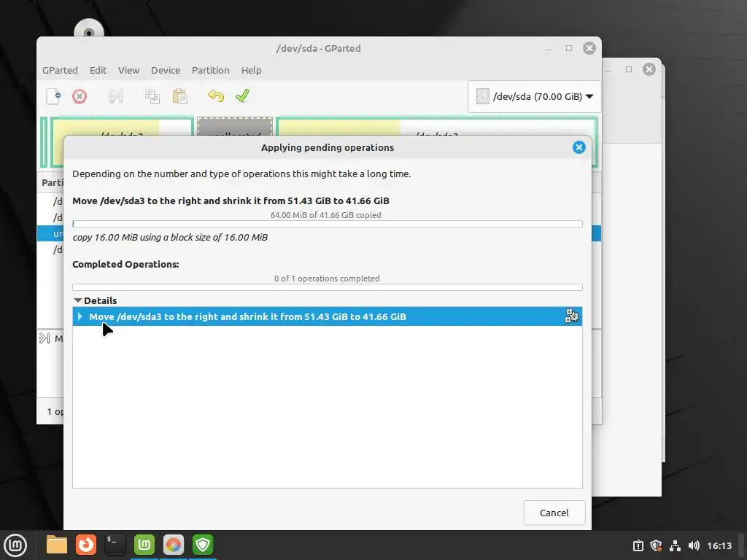Click the green shield taskbar icon
The image size is (747, 560).
click(x=203, y=545)
